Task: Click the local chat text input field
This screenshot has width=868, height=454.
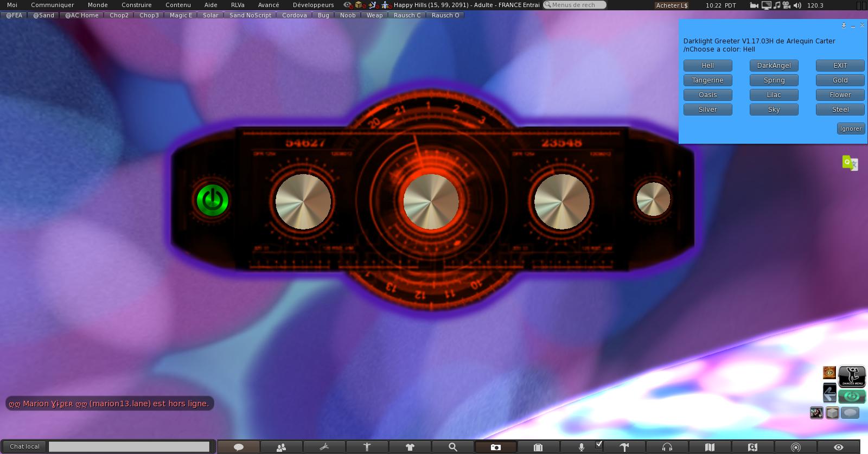Action: [129, 446]
